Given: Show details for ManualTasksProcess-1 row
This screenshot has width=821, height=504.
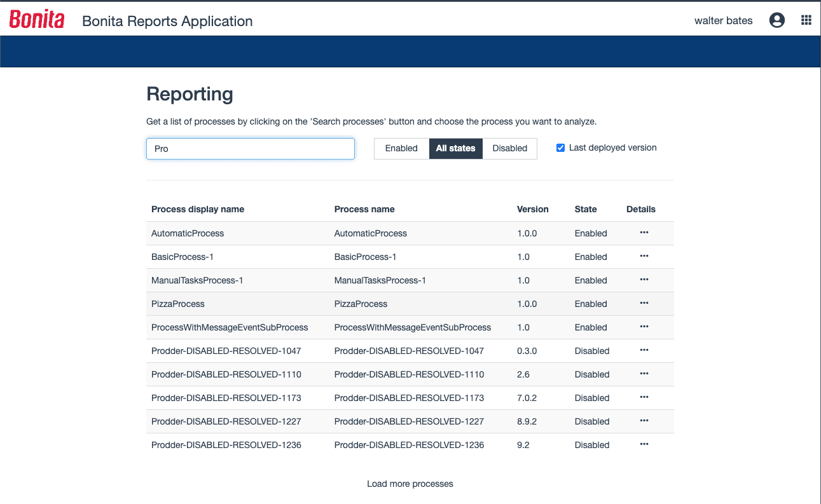Looking at the screenshot, I should [x=644, y=280].
